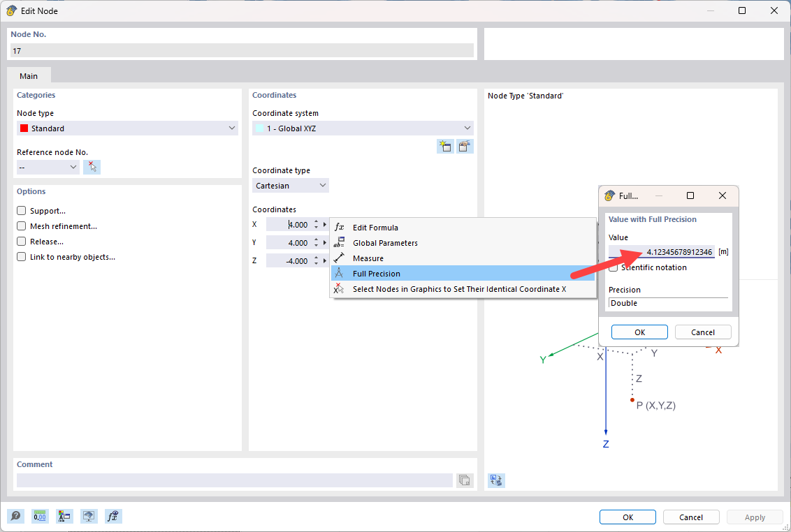The width and height of the screenshot is (791, 532).
Task: Open the units and decimals icon
Action: (x=41, y=516)
